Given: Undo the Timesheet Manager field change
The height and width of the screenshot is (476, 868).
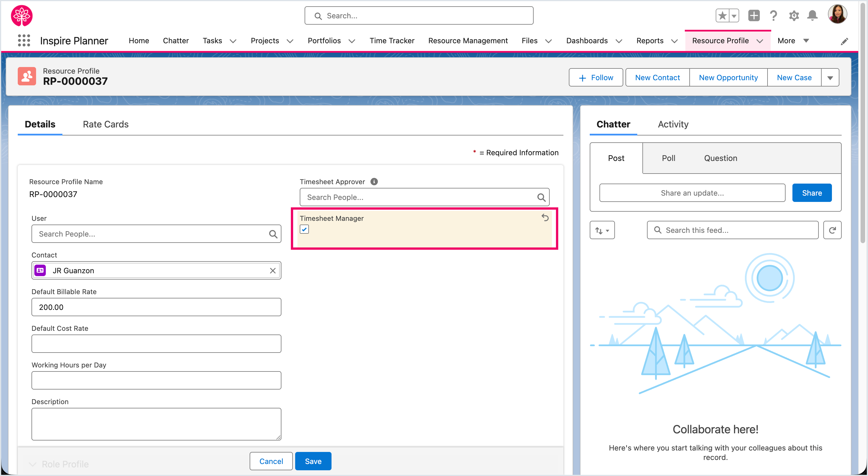Looking at the screenshot, I should click(545, 218).
